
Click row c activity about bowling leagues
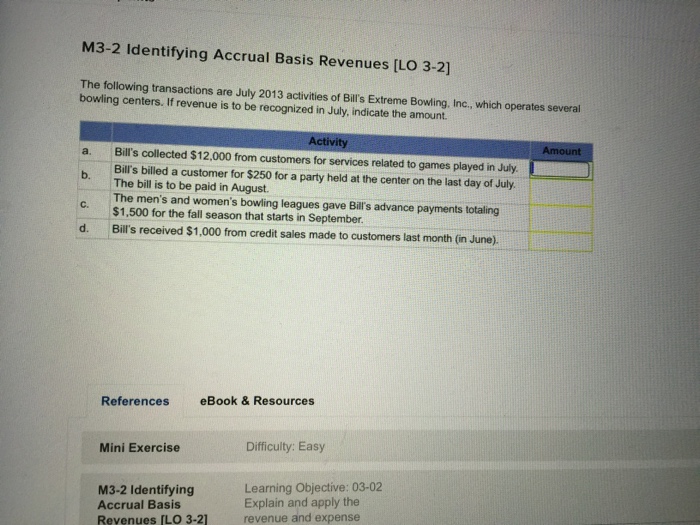point(306,208)
